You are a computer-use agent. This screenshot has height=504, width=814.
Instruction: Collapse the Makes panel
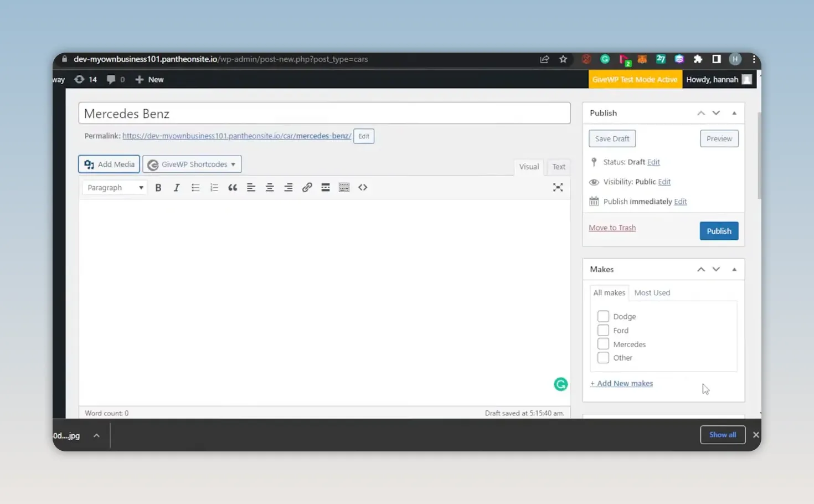(734, 269)
